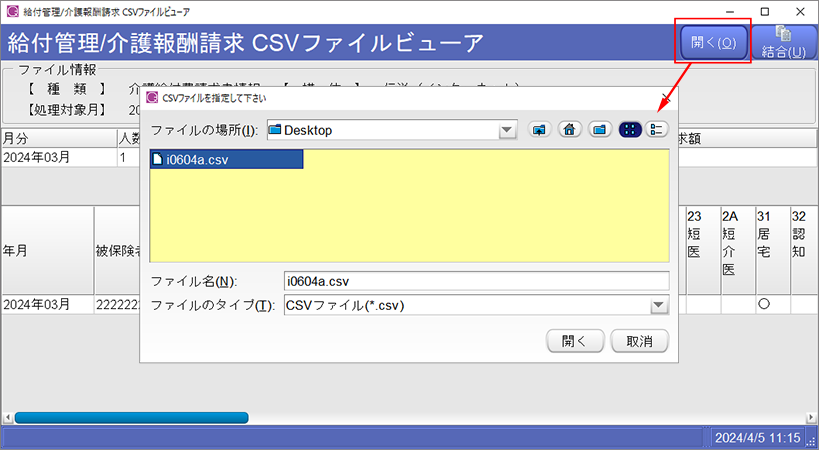This screenshot has width=819, height=450.
Task: Click the ファイル名 input field
Action: 476,281
